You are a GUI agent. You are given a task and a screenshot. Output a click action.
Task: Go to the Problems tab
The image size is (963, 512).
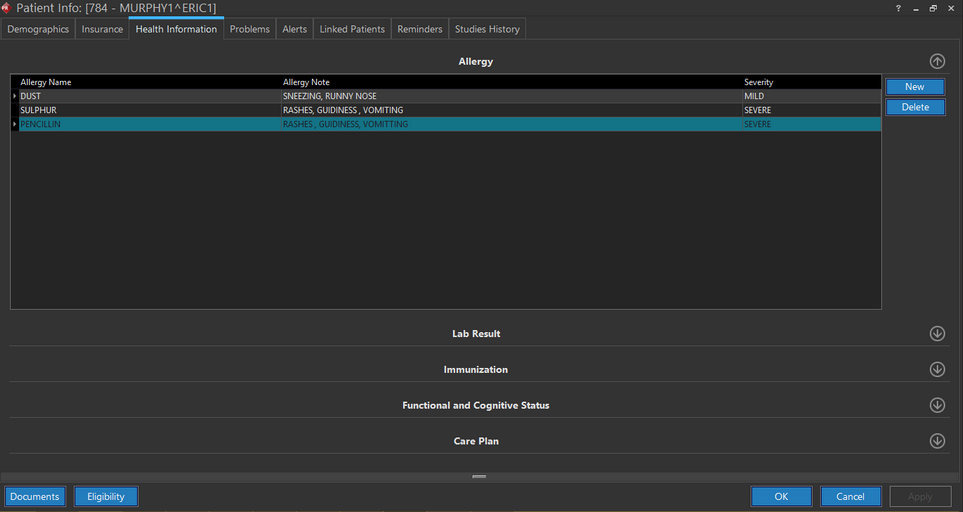pos(249,29)
